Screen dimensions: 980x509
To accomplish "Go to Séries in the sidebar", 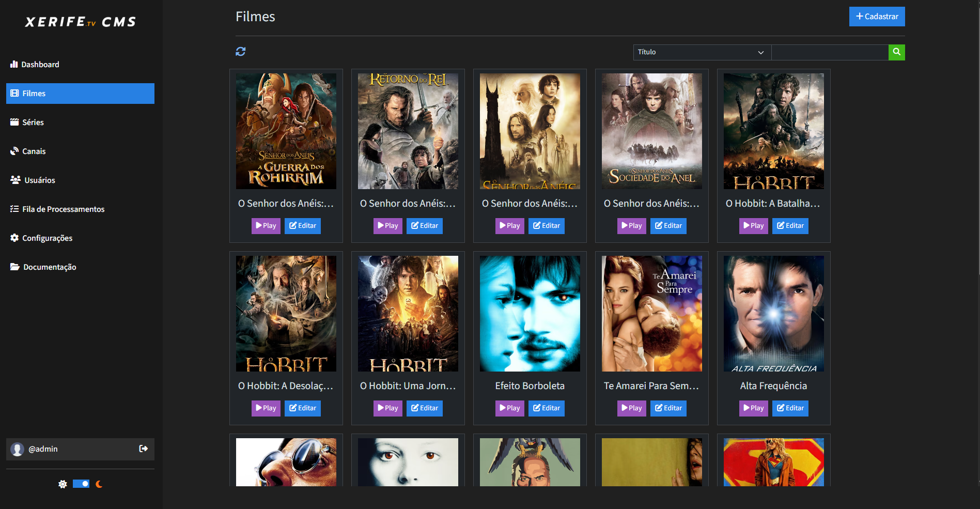I will pos(80,122).
